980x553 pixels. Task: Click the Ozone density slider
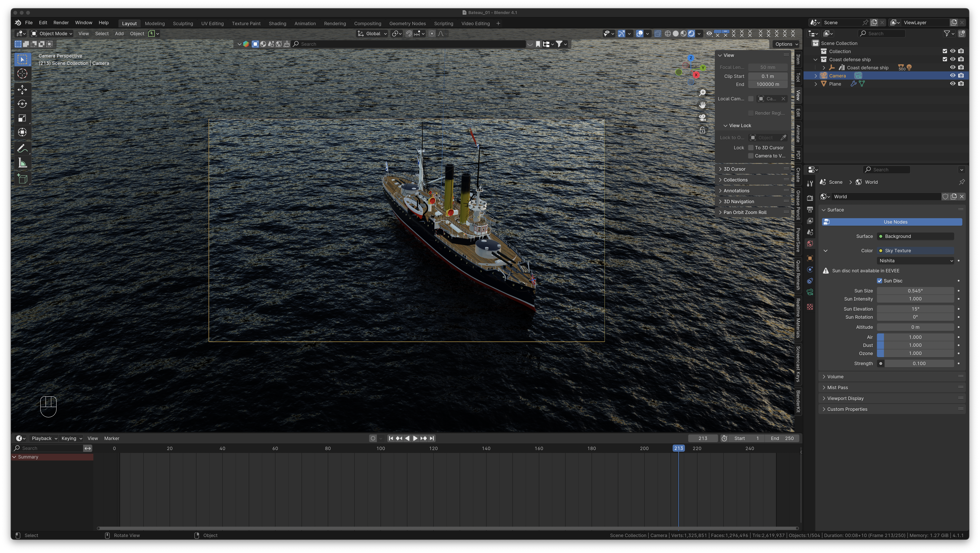pos(915,354)
